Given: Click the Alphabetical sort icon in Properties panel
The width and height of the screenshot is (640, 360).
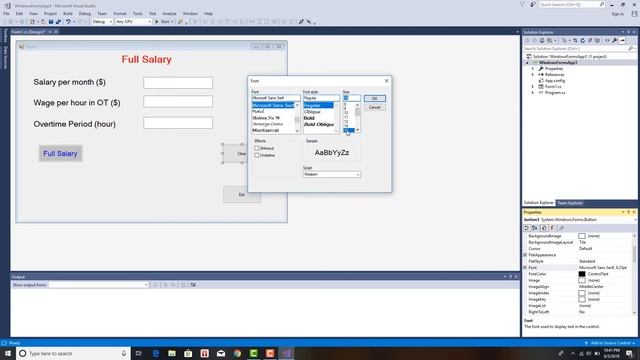Looking at the screenshot, I should [535, 228].
